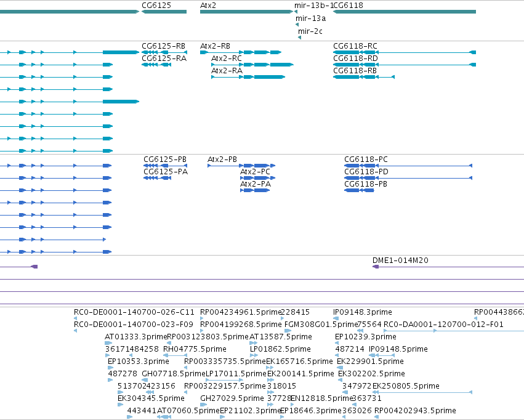
Task: Click the mir-13a gene label
Action: click(x=310, y=18)
